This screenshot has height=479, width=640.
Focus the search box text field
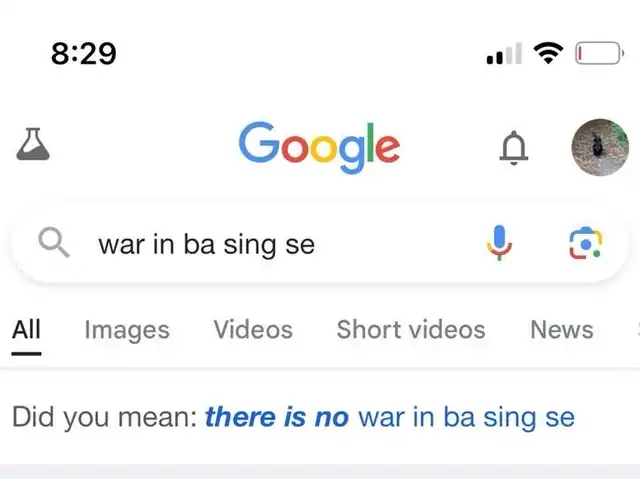[320, 244]
